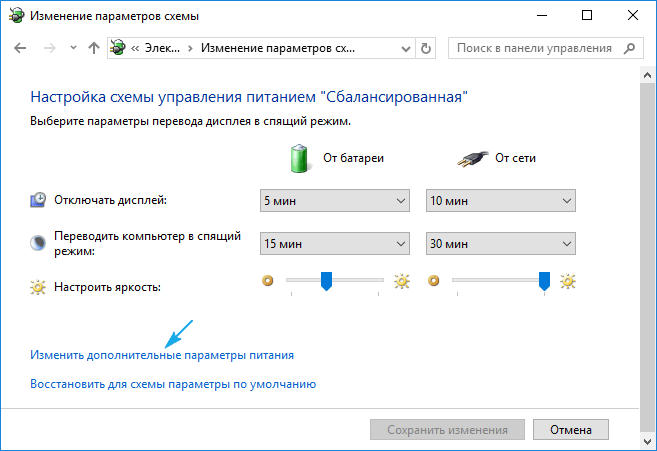657x451 pixels.
Task: Open sleep plugged in dropdown (30 мин)
Action: [x=500, y=244]
